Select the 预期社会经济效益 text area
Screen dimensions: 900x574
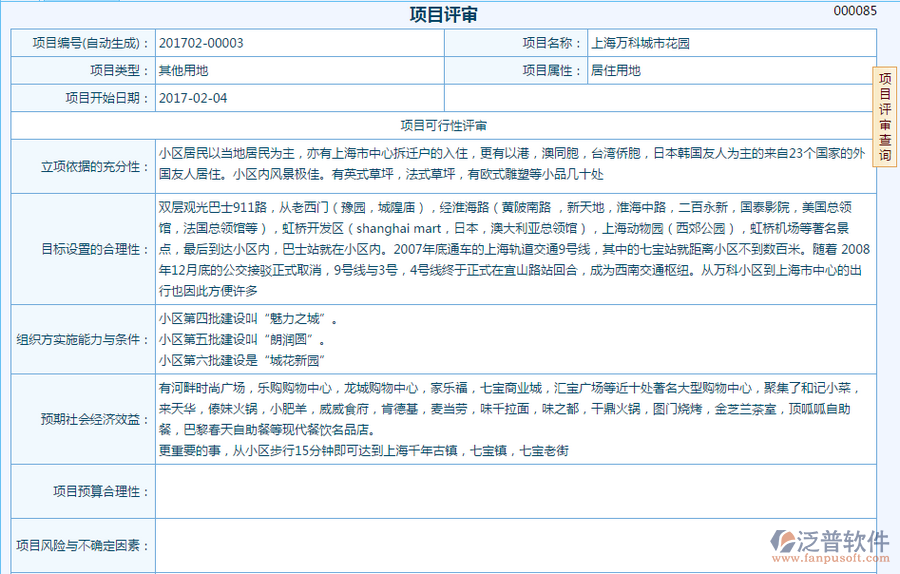point(514,418)
